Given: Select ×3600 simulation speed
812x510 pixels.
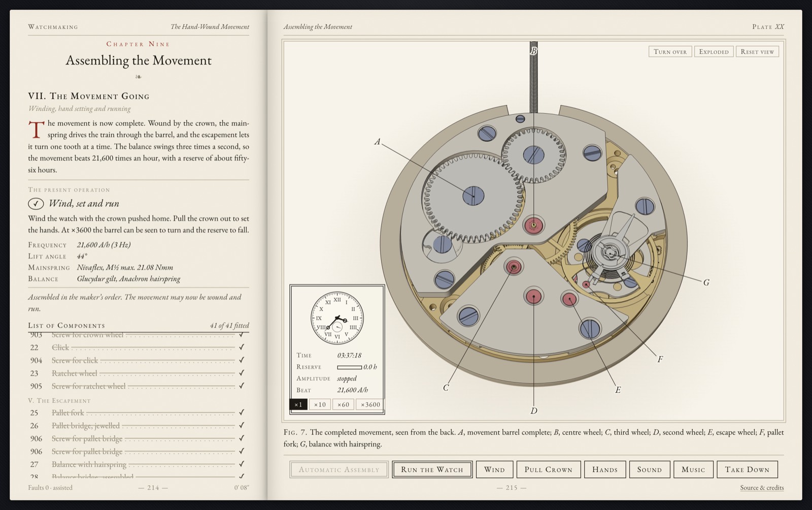Looking at the screenshot, I should tap(370, 404).
